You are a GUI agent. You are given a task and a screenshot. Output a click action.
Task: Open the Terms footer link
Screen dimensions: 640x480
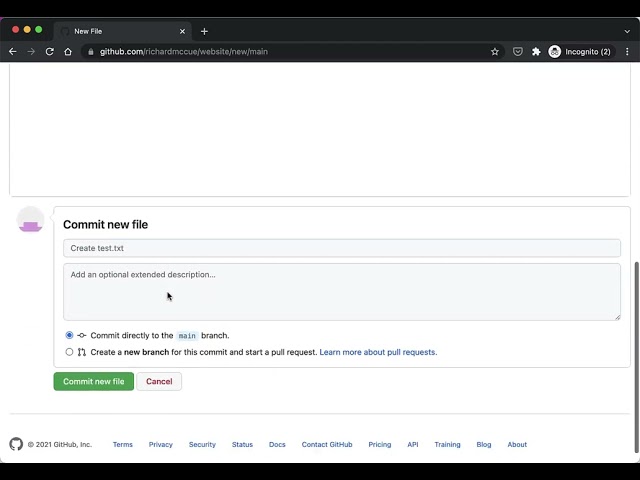pyautogui.click(x=123, y=444)
